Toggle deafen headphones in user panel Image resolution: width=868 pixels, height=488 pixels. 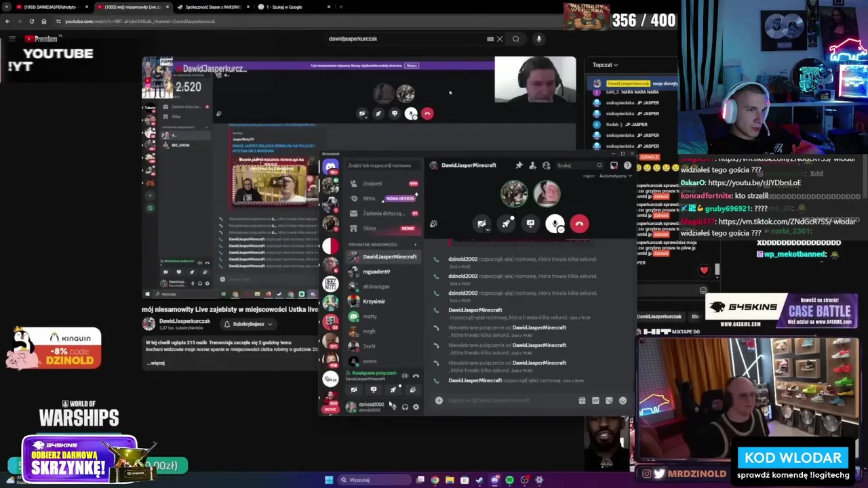pos(405,407)
